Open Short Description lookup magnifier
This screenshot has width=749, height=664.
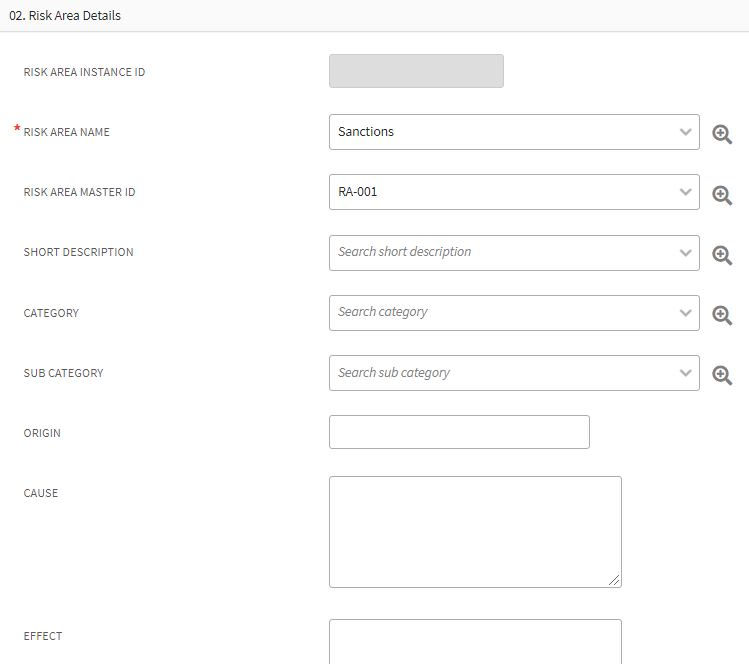722,254
